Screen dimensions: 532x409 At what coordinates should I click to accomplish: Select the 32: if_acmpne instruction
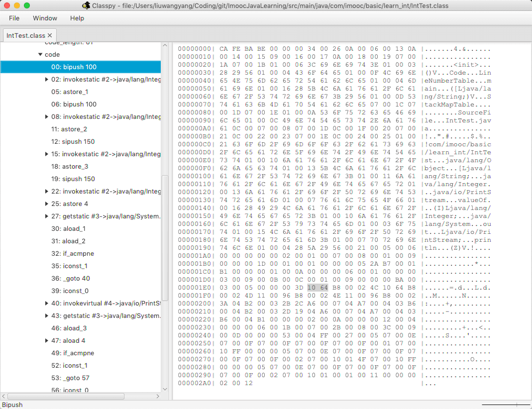pos(73,253)
